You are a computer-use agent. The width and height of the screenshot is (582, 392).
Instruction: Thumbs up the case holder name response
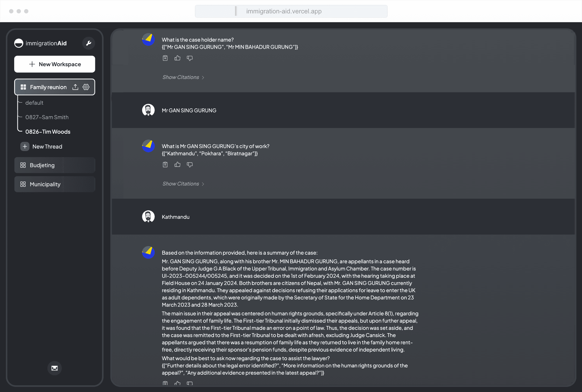[177, 58]
